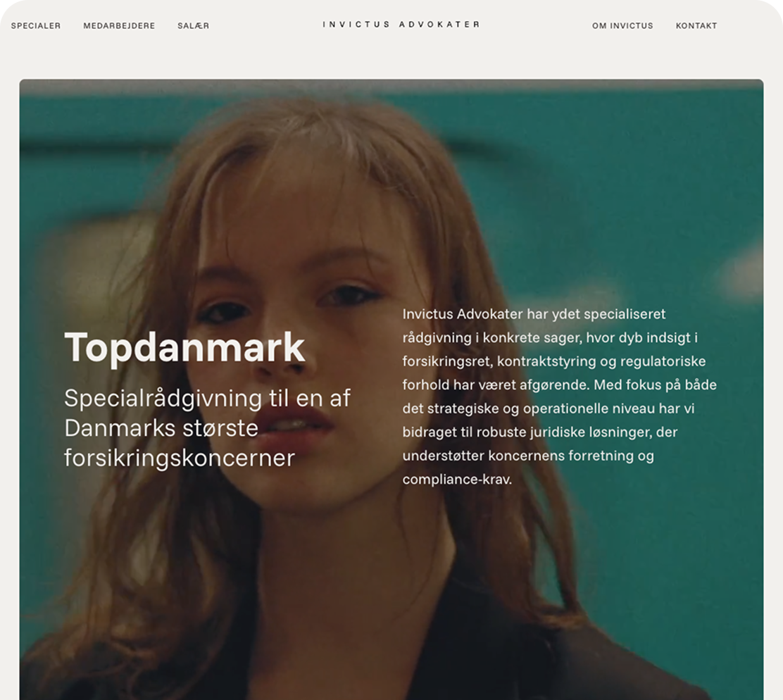Image resolution: width=783 pixels, height=700 pixels.
Task: Click the word INVICTUS in the header logo
Action: 356,24
